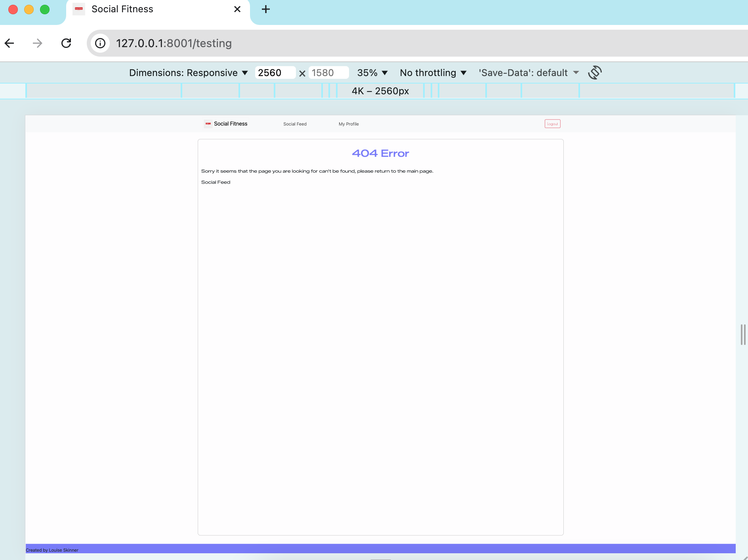Open the No throttling dropdown

click(433, 72)
